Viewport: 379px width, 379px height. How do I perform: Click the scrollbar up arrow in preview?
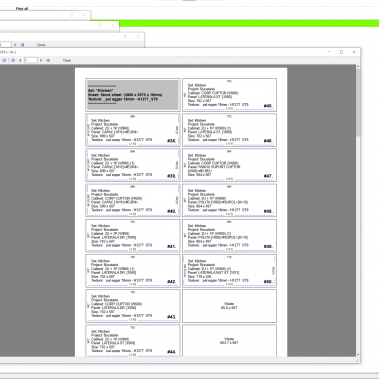358,67
